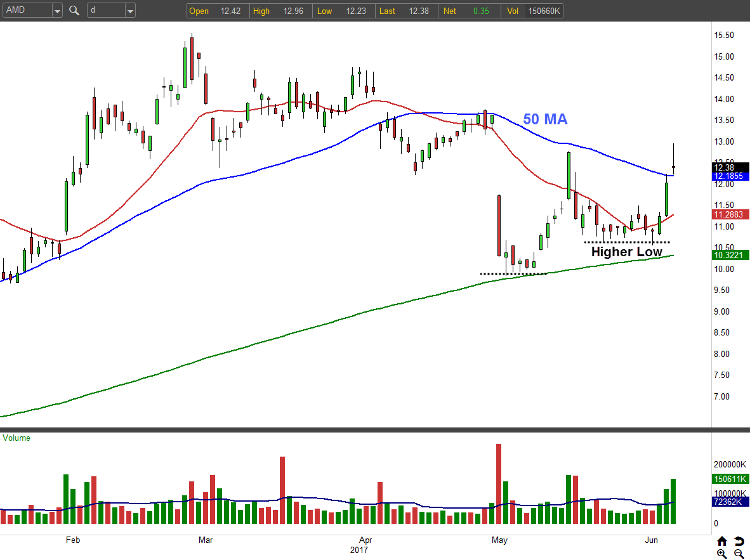Viewport: 750px width, 560px height.
Task: Click the home reset chart icon
Action: [722, 541]
